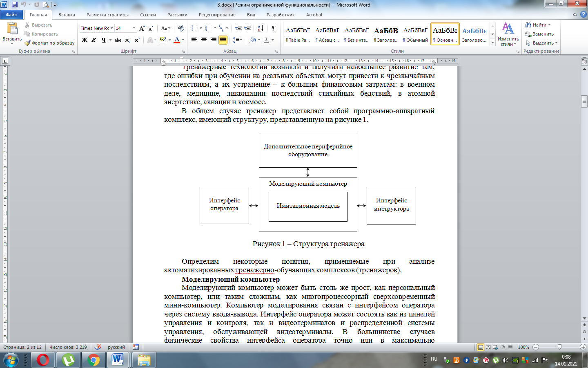This screenshot has width=588, height=368.
Task: Apply the Без инте... style
Action: (x=356, y=34)
